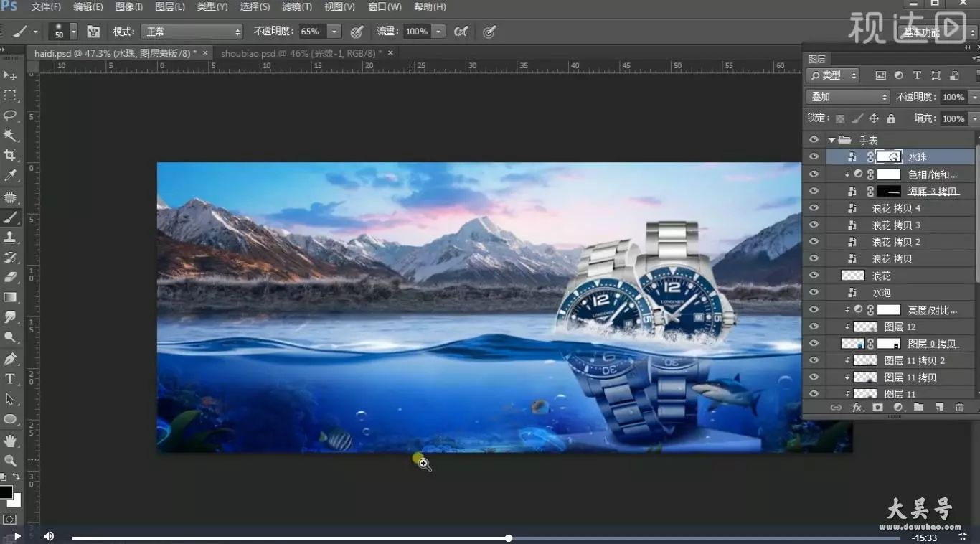Click the foreground color swatch

(x=6, y=492)
